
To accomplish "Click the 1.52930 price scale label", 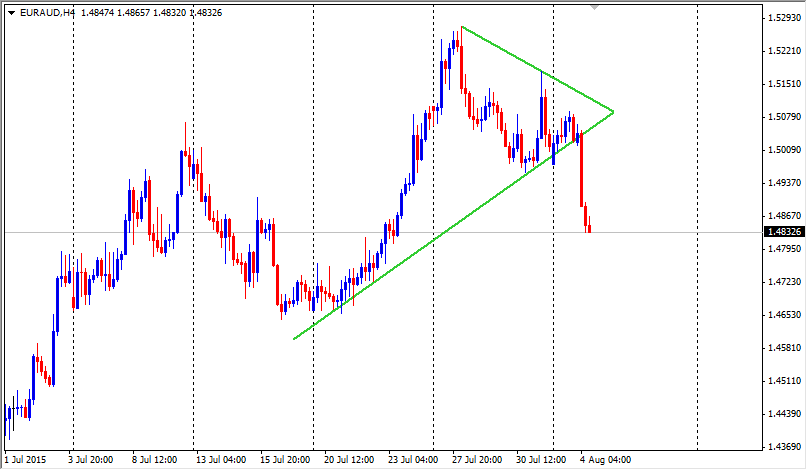I will 784,18.
